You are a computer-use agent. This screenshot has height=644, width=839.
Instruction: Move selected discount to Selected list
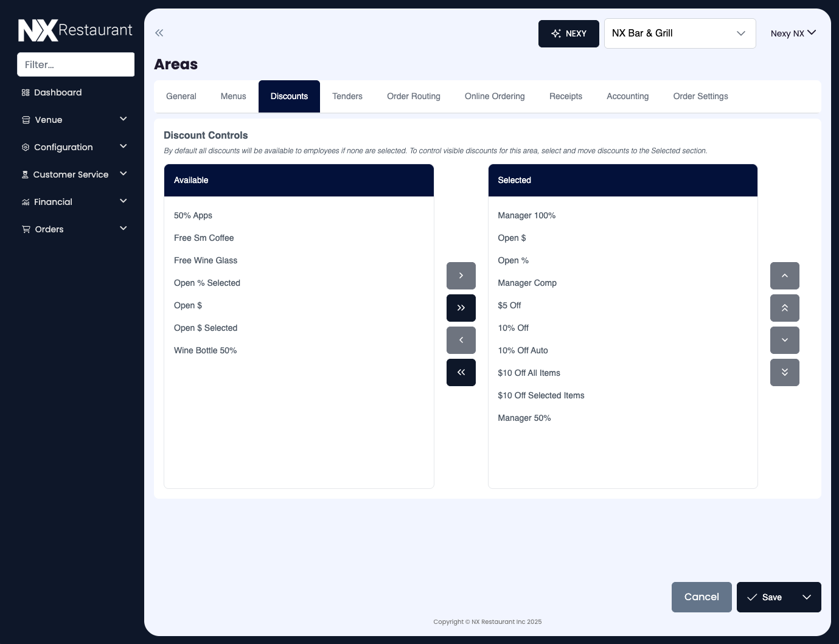tap(461, 275)
